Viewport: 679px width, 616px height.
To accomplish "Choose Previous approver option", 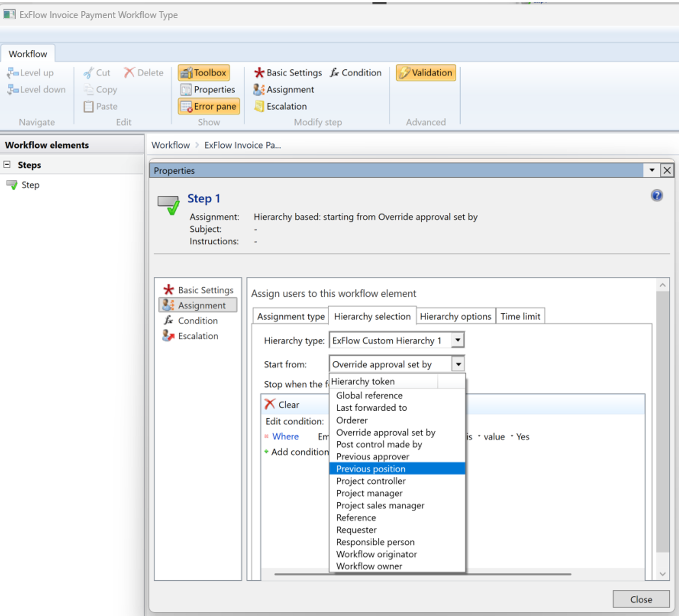I will pos(397,457).
